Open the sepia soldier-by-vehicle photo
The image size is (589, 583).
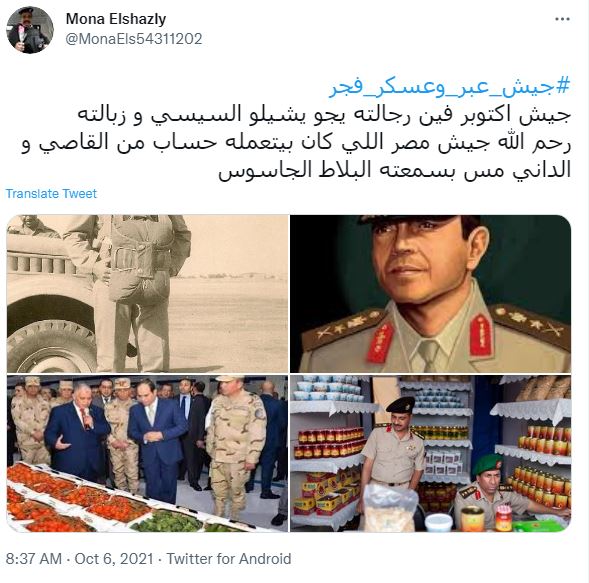point(147,294)
